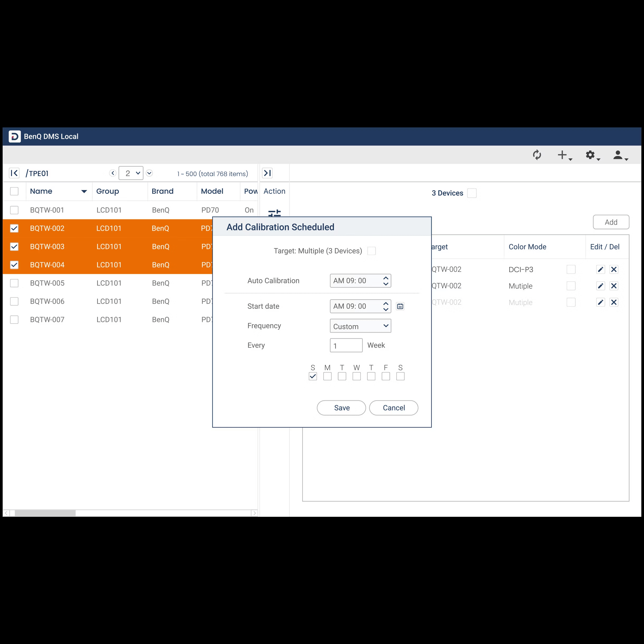The width and height of the screenshot is (644, 644).
Task: Save the calibration schedule
Action: point(341,408)
